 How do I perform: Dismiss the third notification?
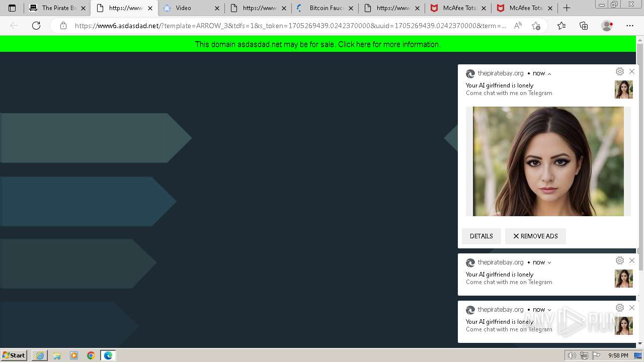point(632,308)
